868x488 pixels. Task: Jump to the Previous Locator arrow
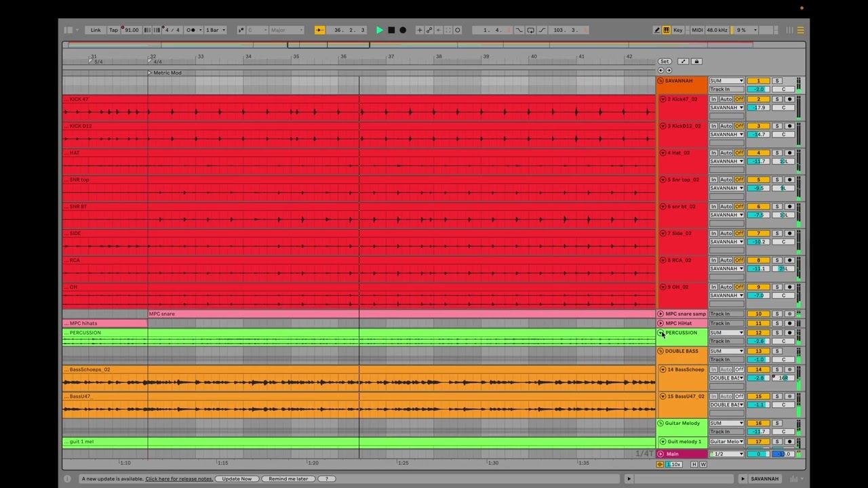point(661,70)
